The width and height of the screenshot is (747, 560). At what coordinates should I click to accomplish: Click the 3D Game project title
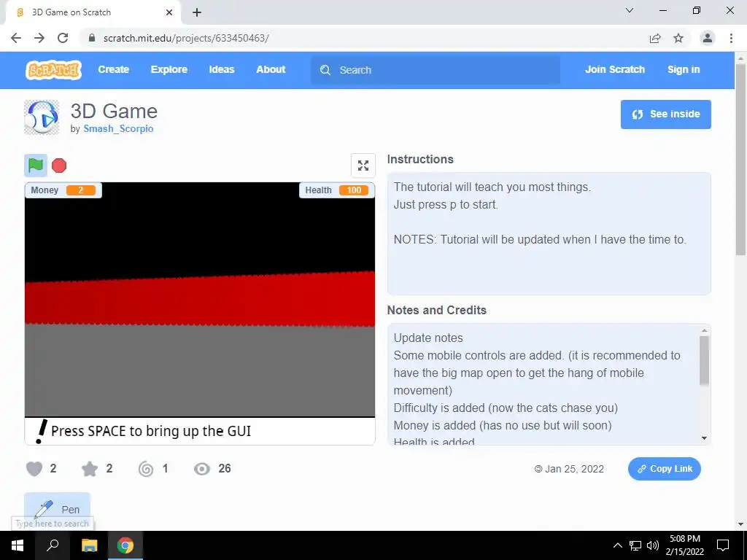114,112
